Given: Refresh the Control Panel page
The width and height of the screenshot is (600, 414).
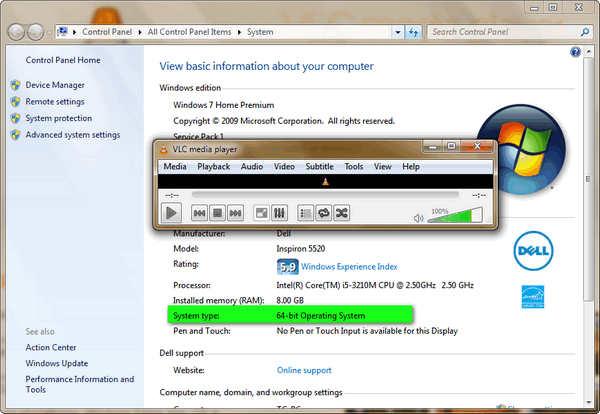Looking at the screenshot, I should (x=413, y=32).
